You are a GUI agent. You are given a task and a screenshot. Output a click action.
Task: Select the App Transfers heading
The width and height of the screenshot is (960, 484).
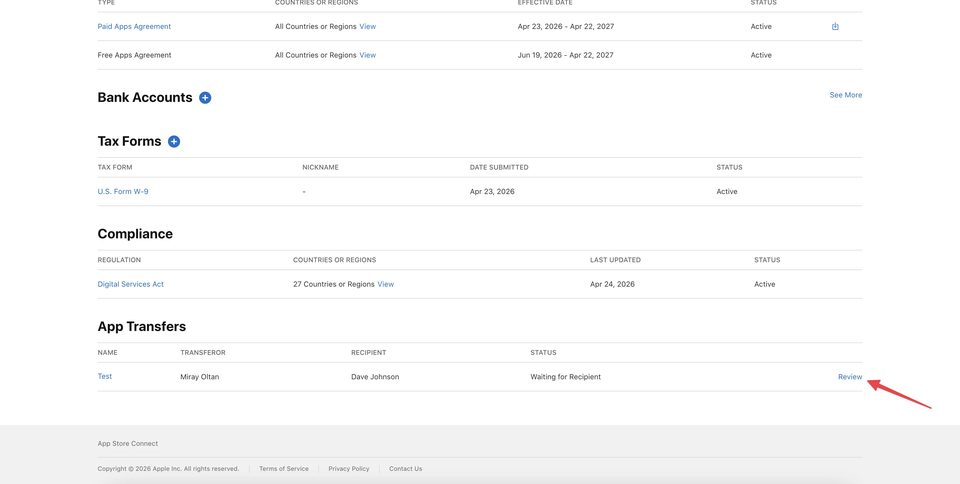(141, 327)
